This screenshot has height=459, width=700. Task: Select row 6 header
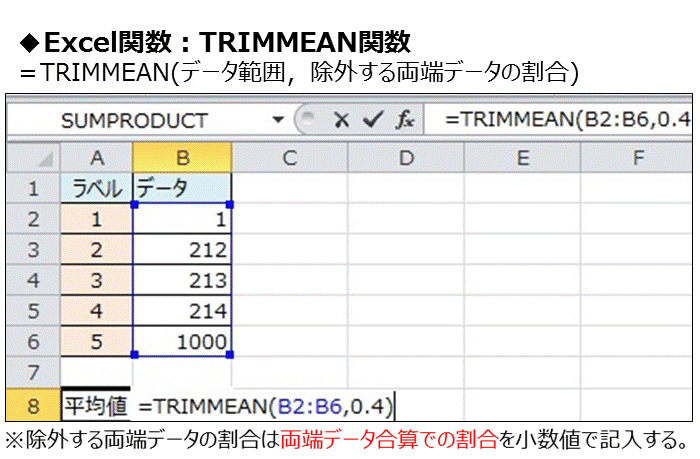coord(33,342)
